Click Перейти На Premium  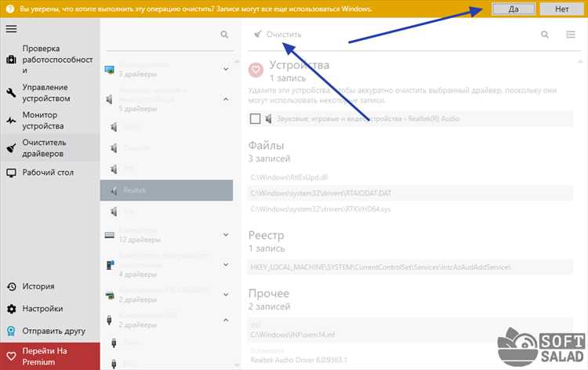click(50, 356)
